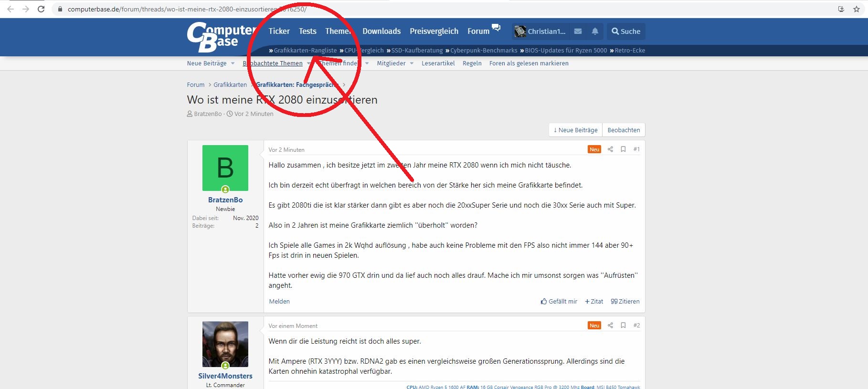Click Grafikkarten breadcrumb link

coord(230,85)
